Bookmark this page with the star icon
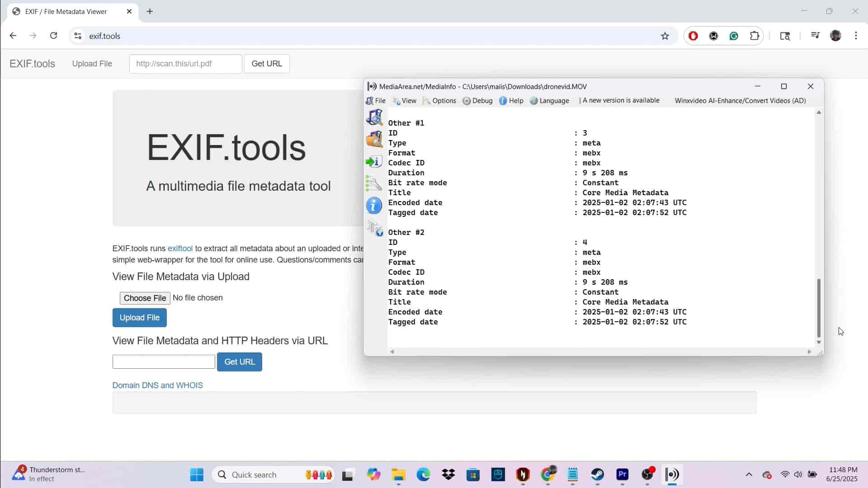Viewport: 868px width, 488px height. 665,36
